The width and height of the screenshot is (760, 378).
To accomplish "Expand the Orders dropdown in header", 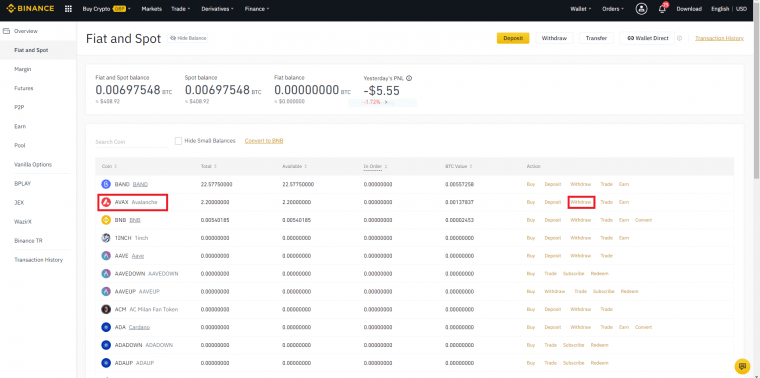I will [x=613, y=9].
